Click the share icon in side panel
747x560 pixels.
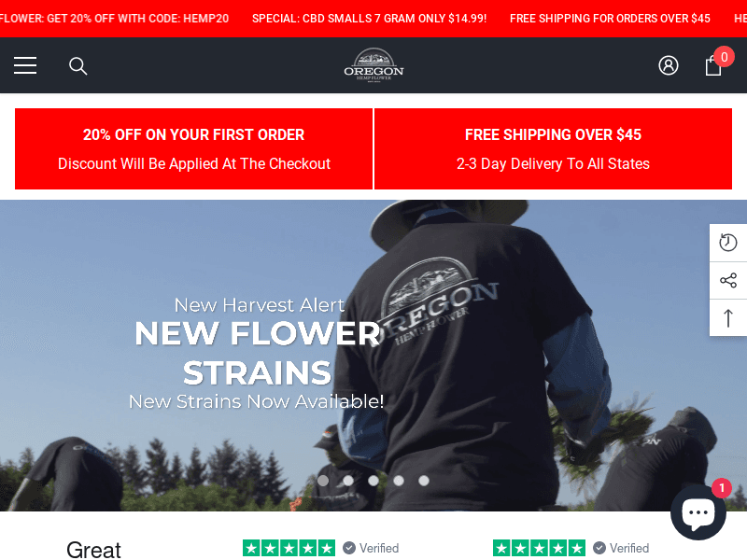click(x=728, y=280)
